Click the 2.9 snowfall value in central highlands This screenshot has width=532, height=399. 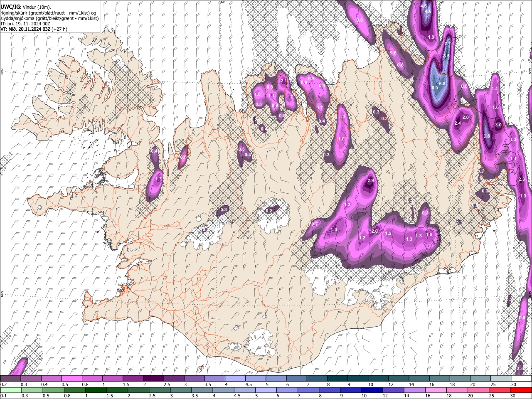point(371,181)
